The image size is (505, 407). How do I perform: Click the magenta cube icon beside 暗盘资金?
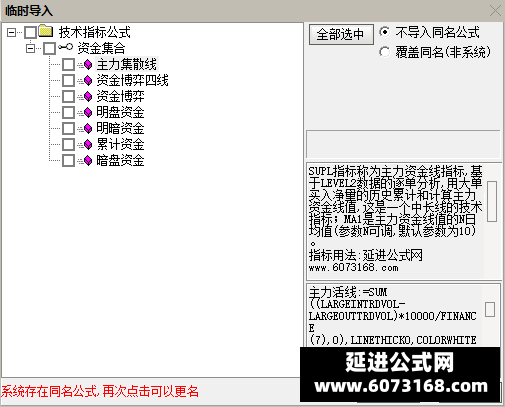(88, 160)
